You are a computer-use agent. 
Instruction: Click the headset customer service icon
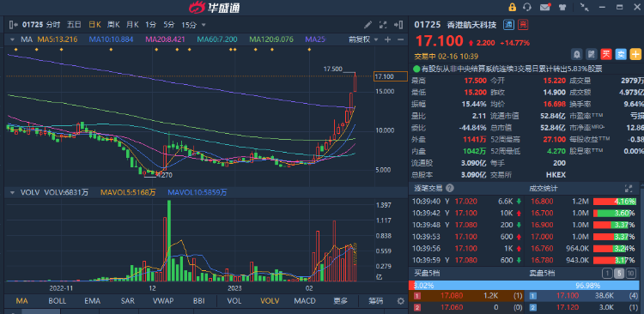click(527, 7)
